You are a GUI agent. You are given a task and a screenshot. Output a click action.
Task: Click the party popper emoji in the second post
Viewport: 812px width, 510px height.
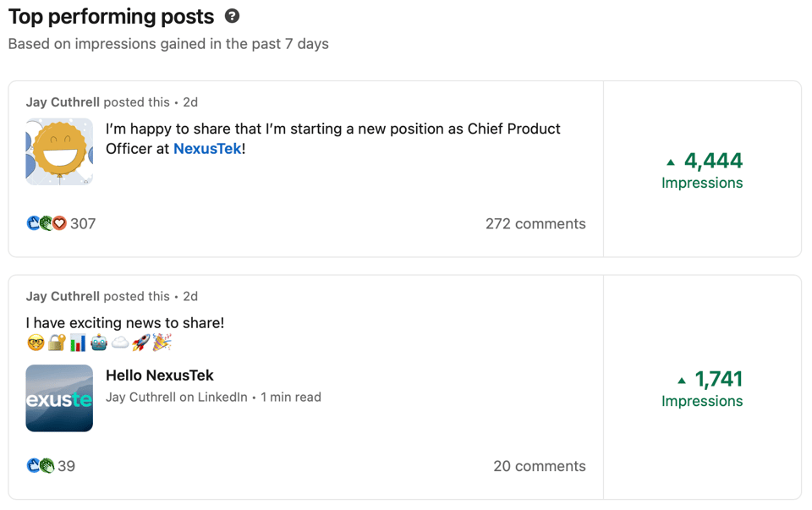point(162,343)
